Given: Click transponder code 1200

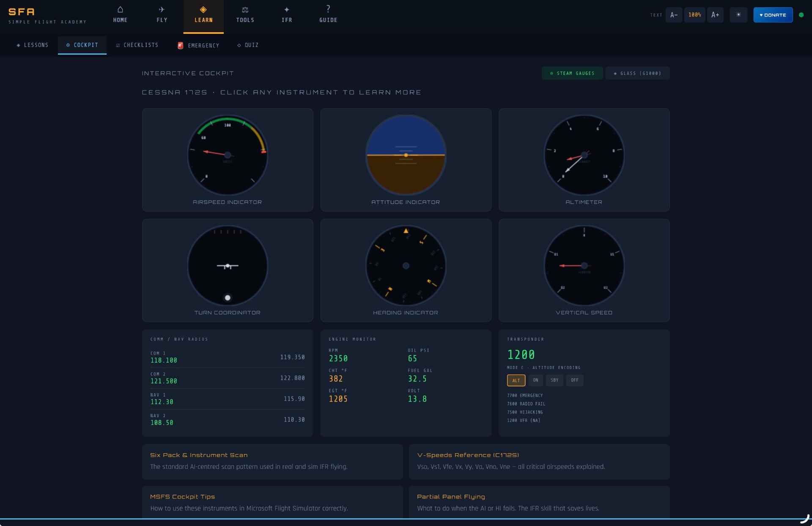Looking at the screenshot, I should [521, 354].
